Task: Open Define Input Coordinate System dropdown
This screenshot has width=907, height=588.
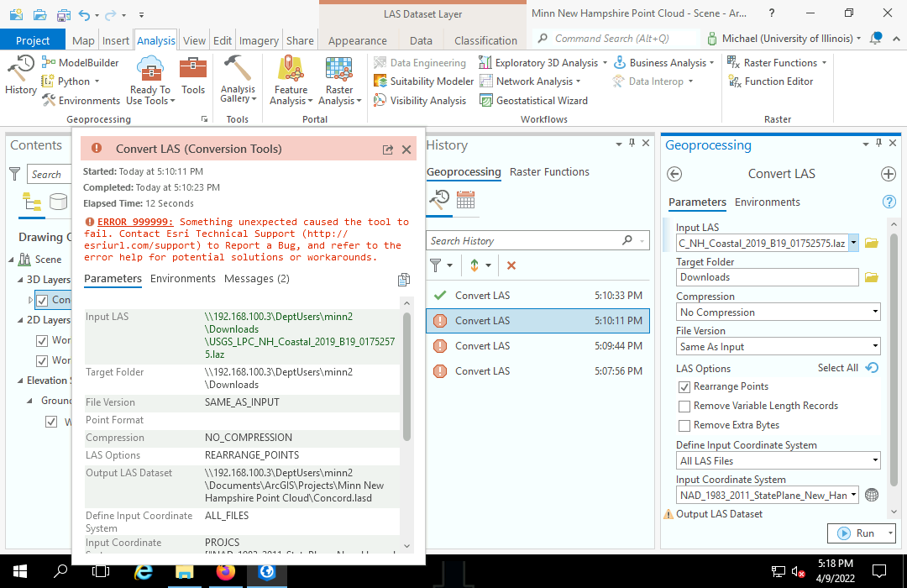Action: click(778, 460)
